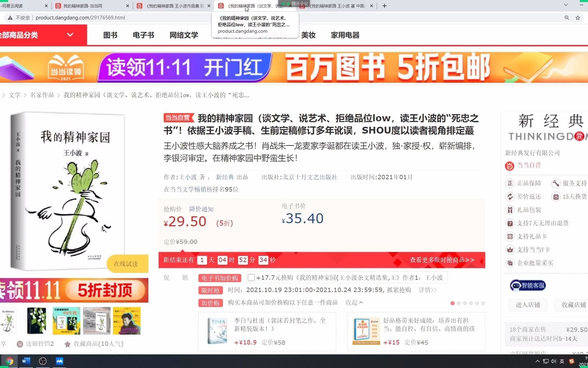The image size is (588, 368).
Task: Open the 图书 navigation menu
Action: pyautogui.click(x=110, y=35)
